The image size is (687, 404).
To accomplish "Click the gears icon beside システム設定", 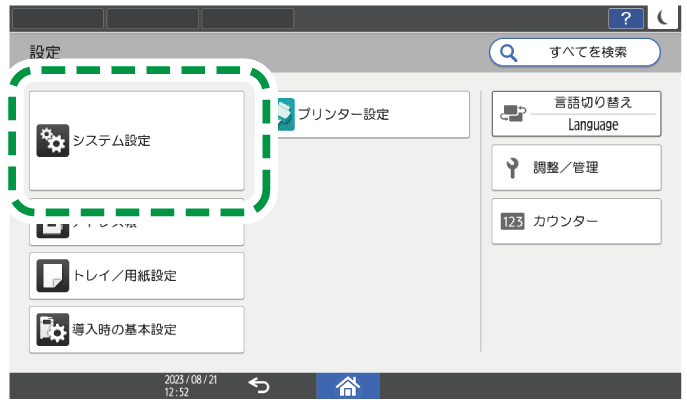I will click(x=53, y=141).
